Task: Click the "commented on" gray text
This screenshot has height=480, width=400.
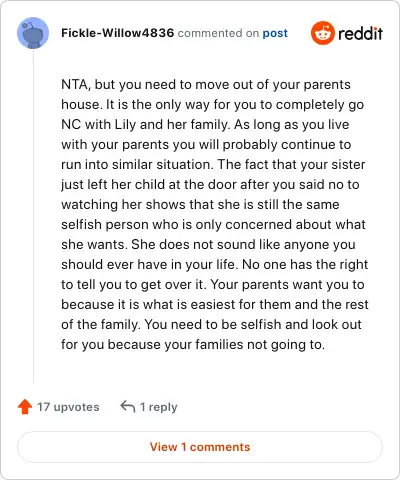Action: (x=218, y=33)
